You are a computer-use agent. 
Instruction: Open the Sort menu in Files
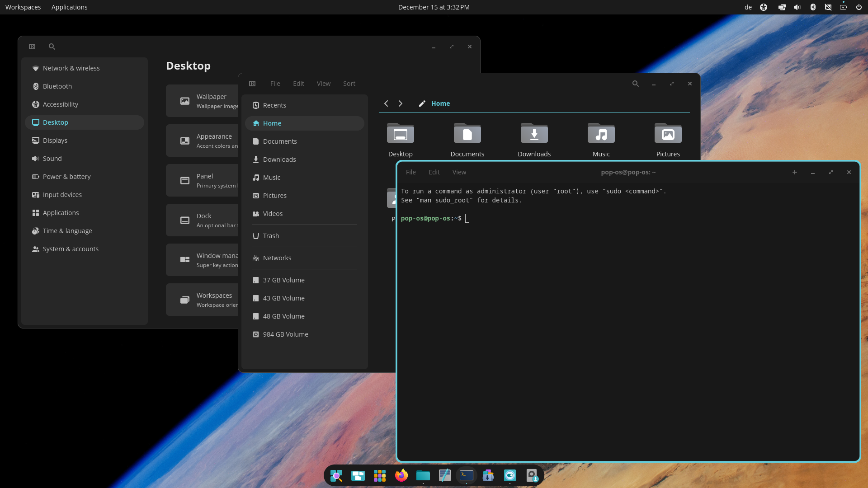click(349, 84)
